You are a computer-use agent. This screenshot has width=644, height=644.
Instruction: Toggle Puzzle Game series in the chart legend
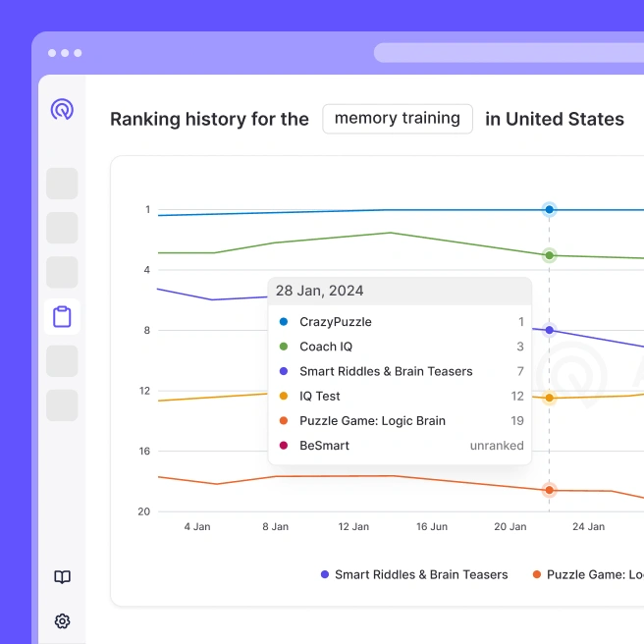[x=588, y=574]
